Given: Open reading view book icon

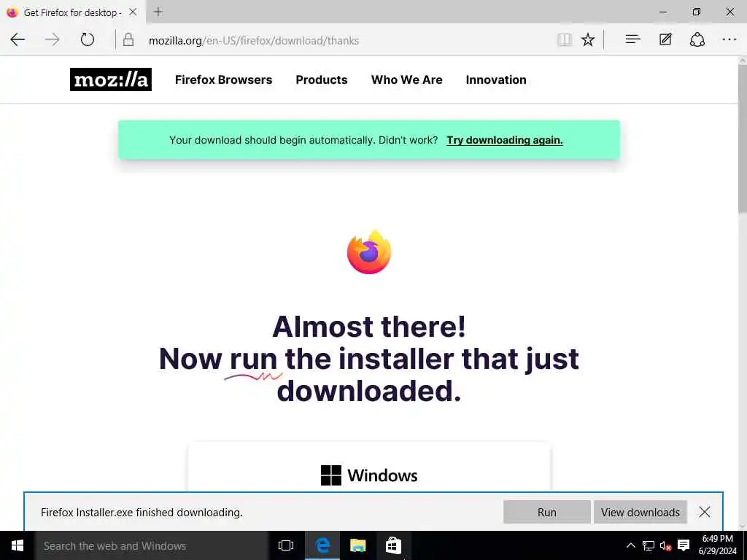Looking at the screenshot, I should click(565, 39).
